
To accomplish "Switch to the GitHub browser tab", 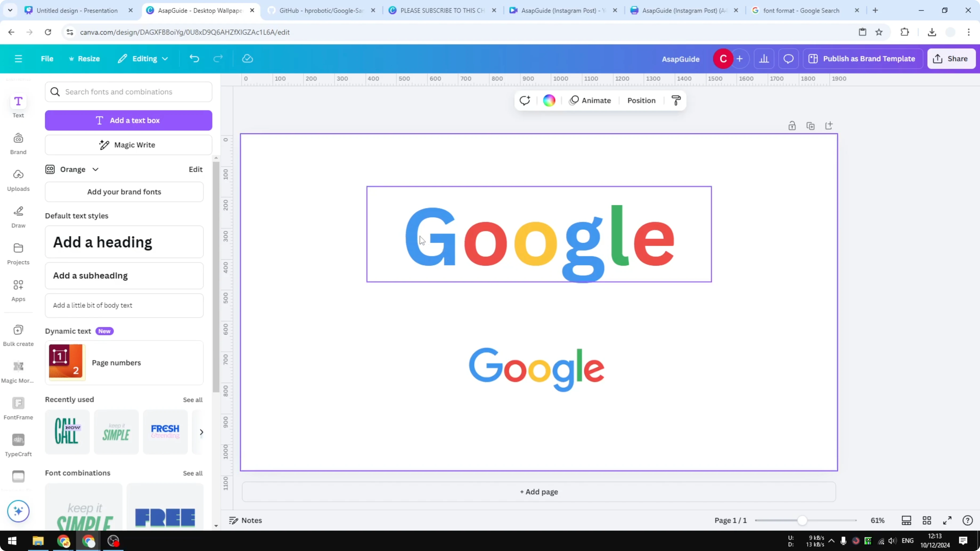I will (x=320, y=10).
